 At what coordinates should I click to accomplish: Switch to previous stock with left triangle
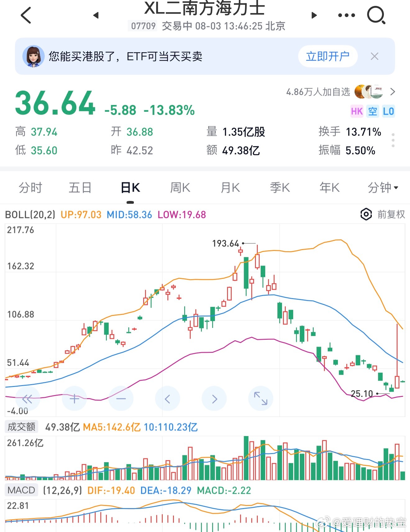click(x=96, y=15)
